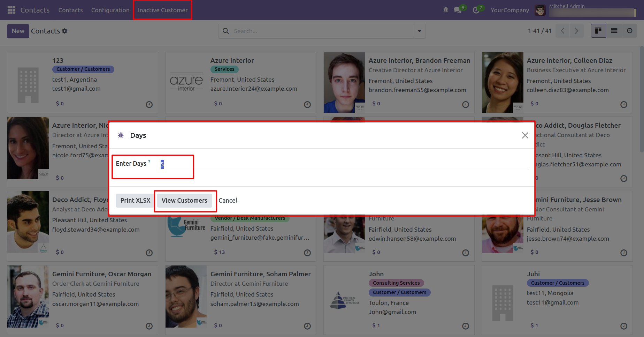Click Cancel in the Days dialog
The width and height of the screenshot is (644, 337).
pyautogui.click(x=228, y=201)
